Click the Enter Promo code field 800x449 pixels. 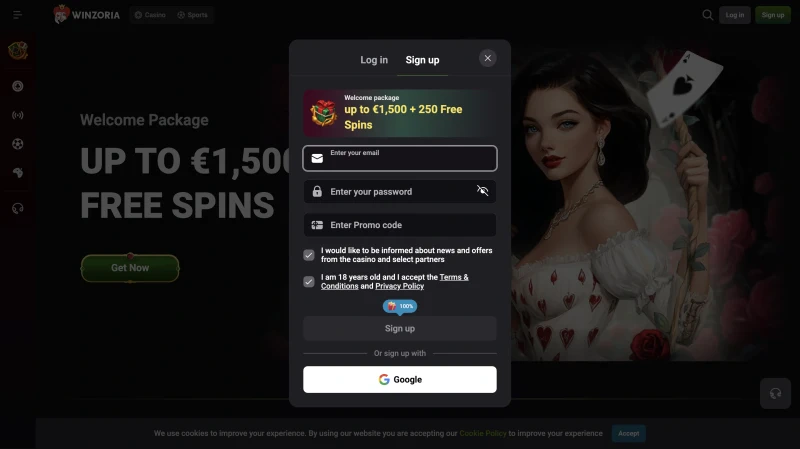click(399, 225)
